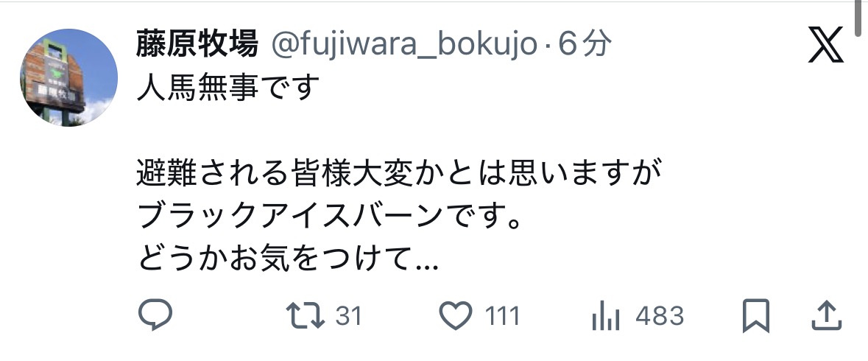Image resolution: width=868 pixels, height=361 pixels.
Task: Click the 6分 timestamp
Action: (585, 43)
